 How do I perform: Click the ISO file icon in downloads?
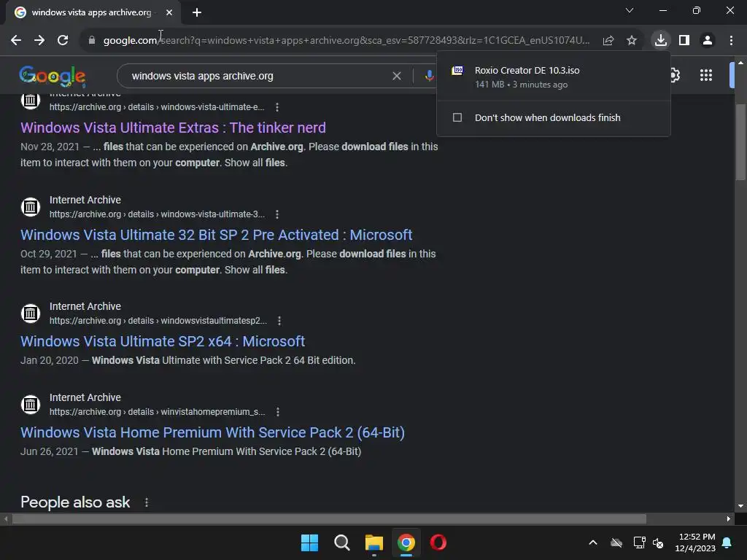coord(457,71)
